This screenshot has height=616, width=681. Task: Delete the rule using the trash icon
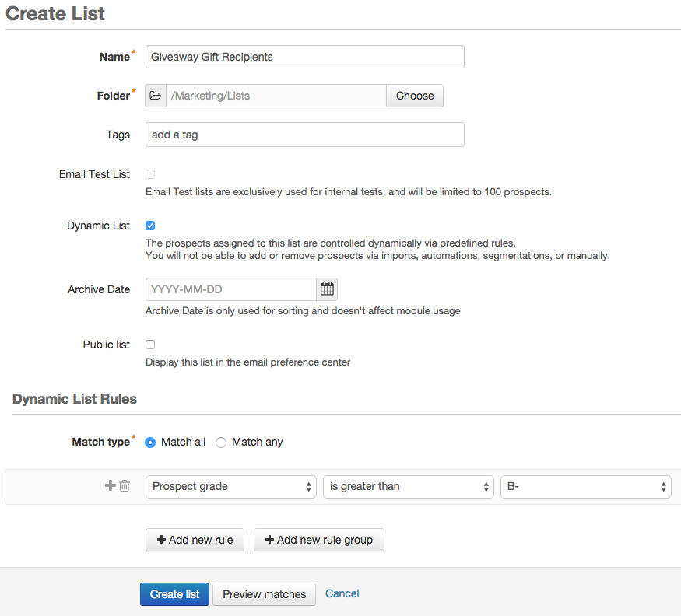(125, 486)
